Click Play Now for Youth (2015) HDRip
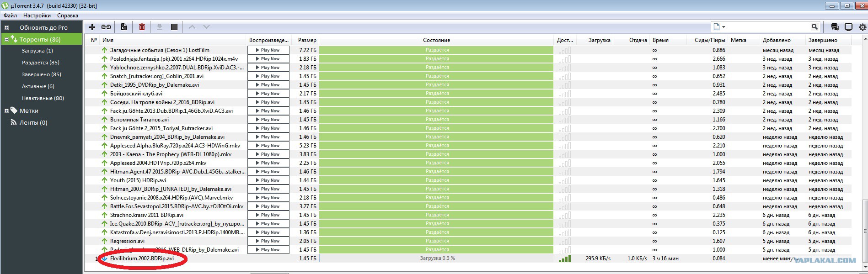868x274 pixels. coord(268,180)
